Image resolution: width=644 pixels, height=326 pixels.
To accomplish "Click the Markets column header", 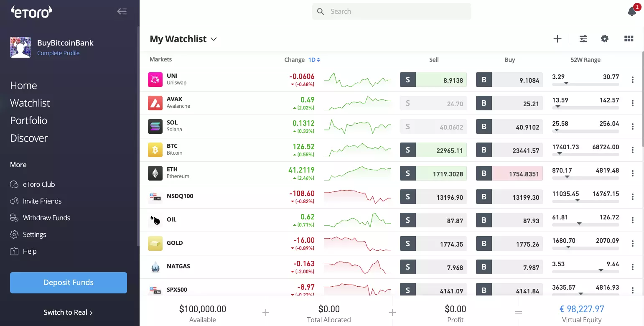I will tap(160, 59).
